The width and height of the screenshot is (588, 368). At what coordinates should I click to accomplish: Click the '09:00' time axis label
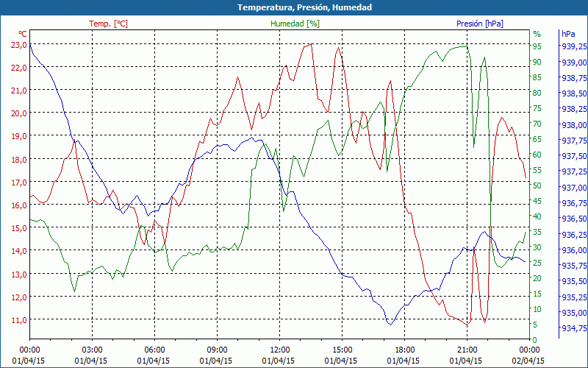pos(217,350)
